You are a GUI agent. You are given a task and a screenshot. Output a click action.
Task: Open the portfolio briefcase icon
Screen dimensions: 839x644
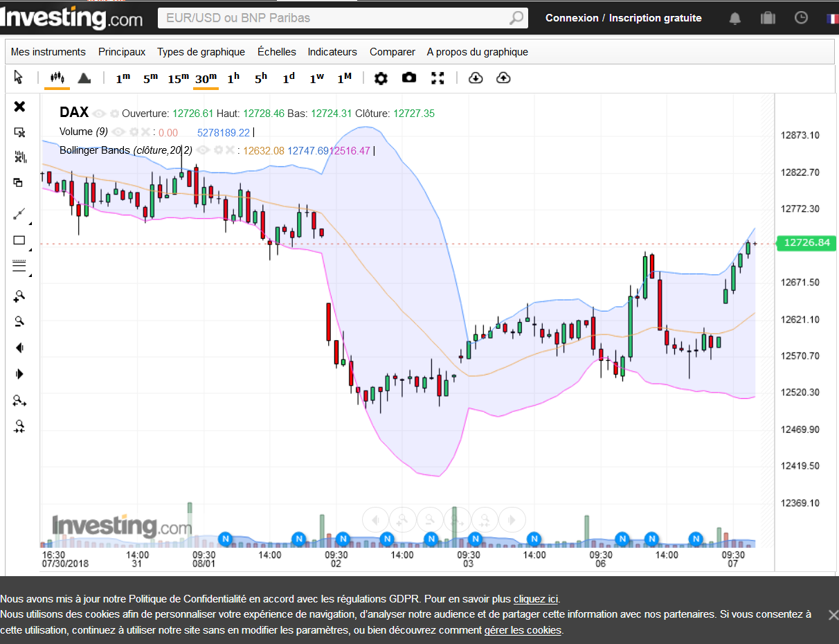click(768, 18)
